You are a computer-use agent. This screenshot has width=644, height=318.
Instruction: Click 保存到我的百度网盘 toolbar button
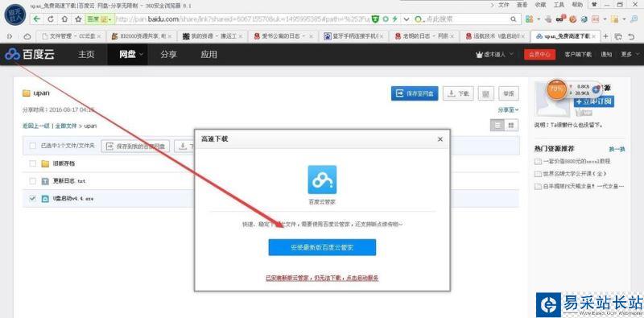(136, 146)
